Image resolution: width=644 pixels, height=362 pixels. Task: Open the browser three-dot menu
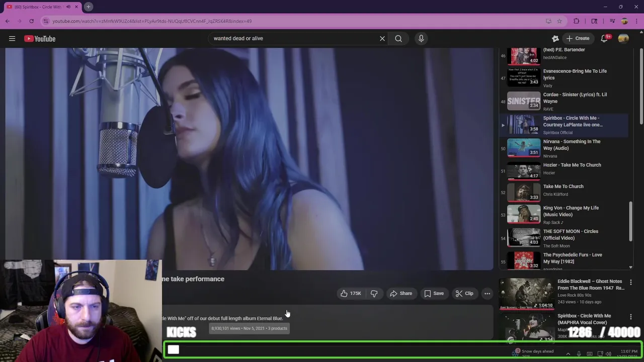(637, 21)
